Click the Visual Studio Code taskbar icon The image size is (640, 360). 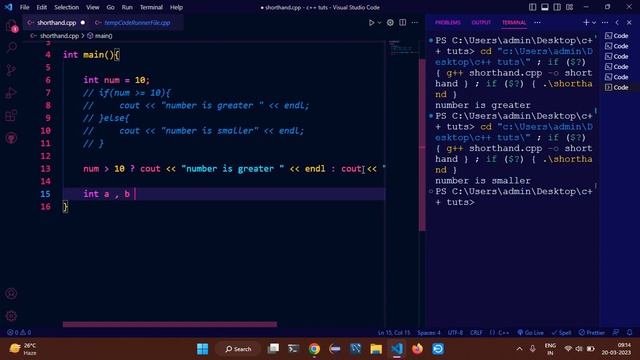397,349
